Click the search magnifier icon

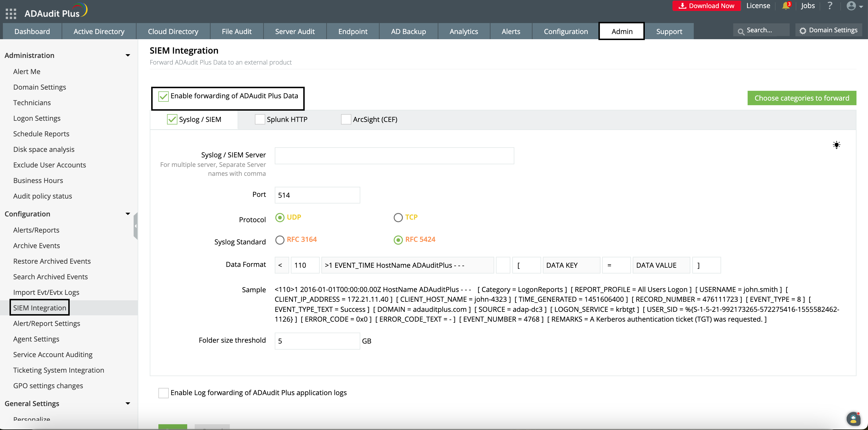(x=741, y=32)
